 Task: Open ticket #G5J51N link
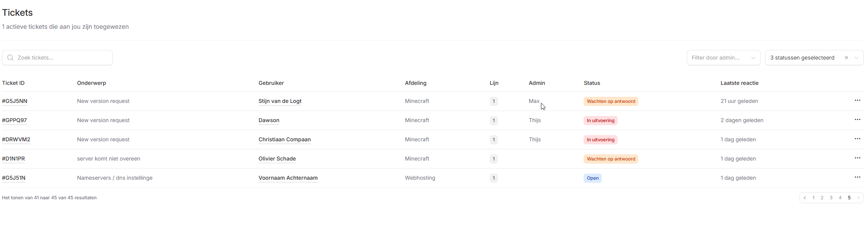pos(14,178)
